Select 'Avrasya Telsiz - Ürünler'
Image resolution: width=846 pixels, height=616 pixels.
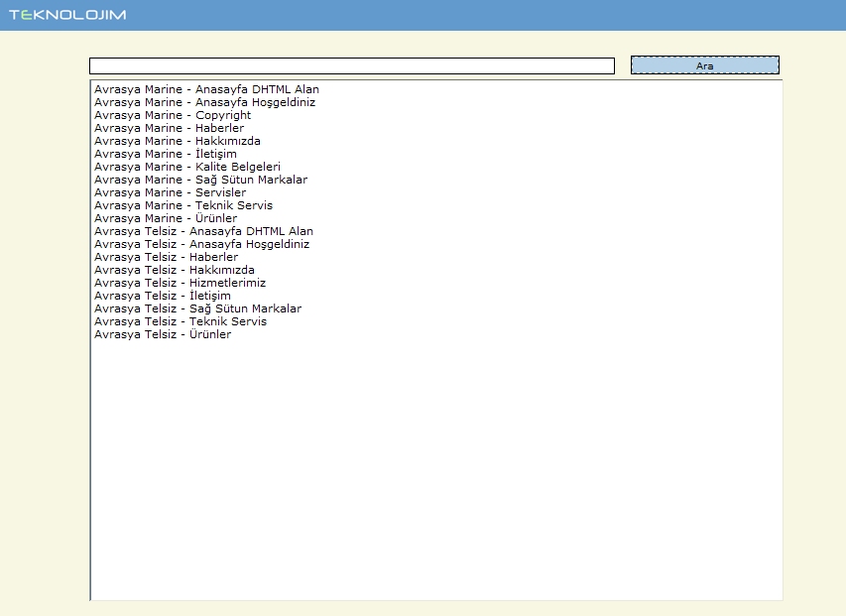(163, 335)
